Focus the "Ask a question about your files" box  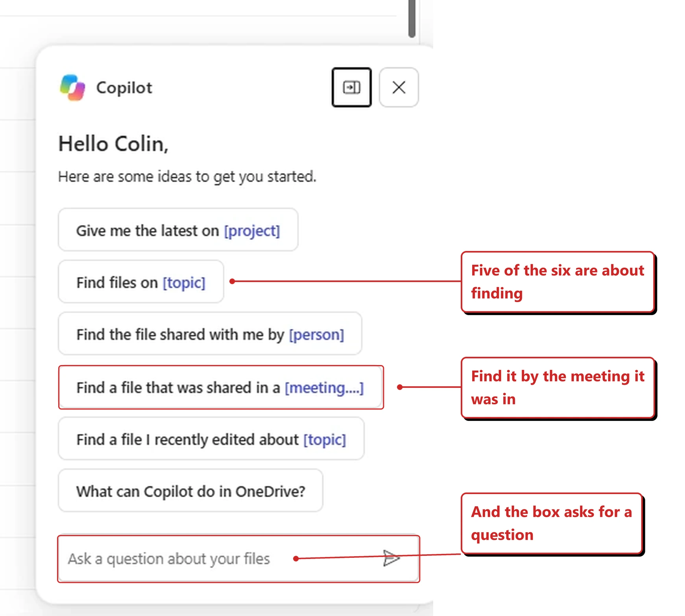point(238,559)
